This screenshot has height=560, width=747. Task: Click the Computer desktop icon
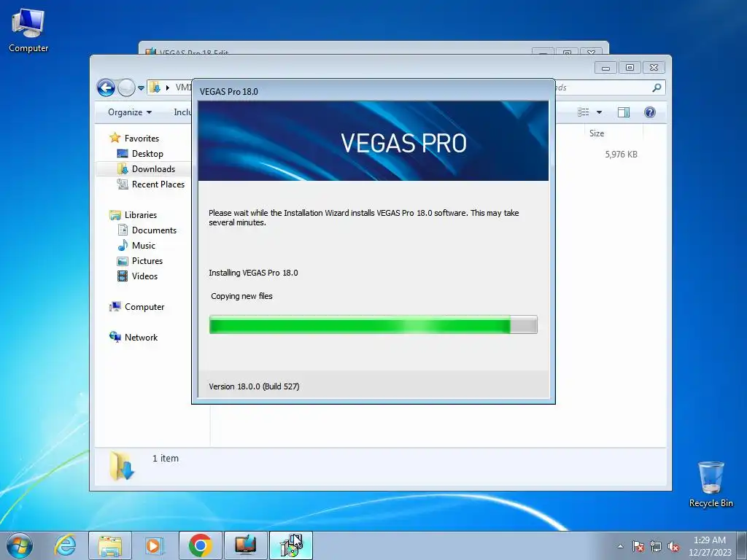click(x=28, y=31)
